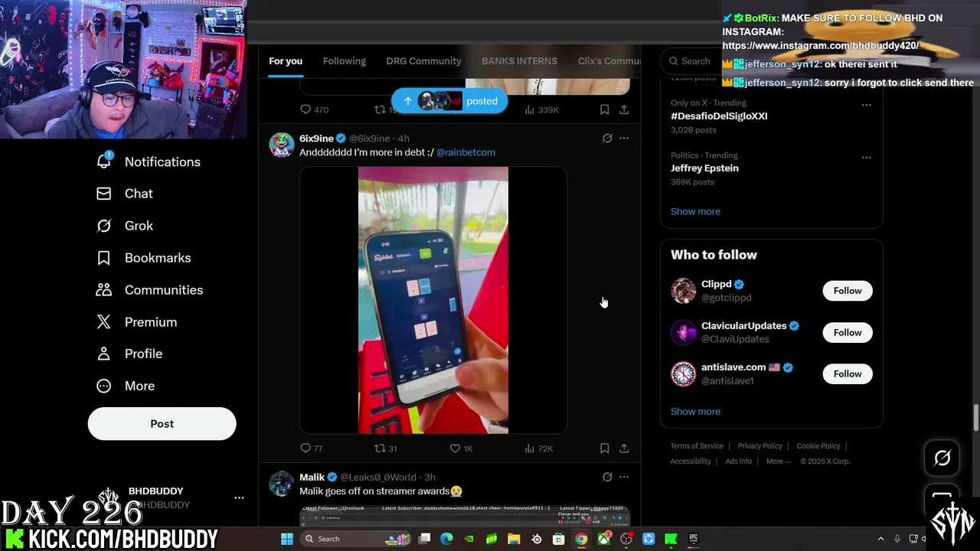Image resolution: width=980 pixels, height=551 pixels.
Task: Open Jeffrey Epstein trending topic
Action: [704, 168]
